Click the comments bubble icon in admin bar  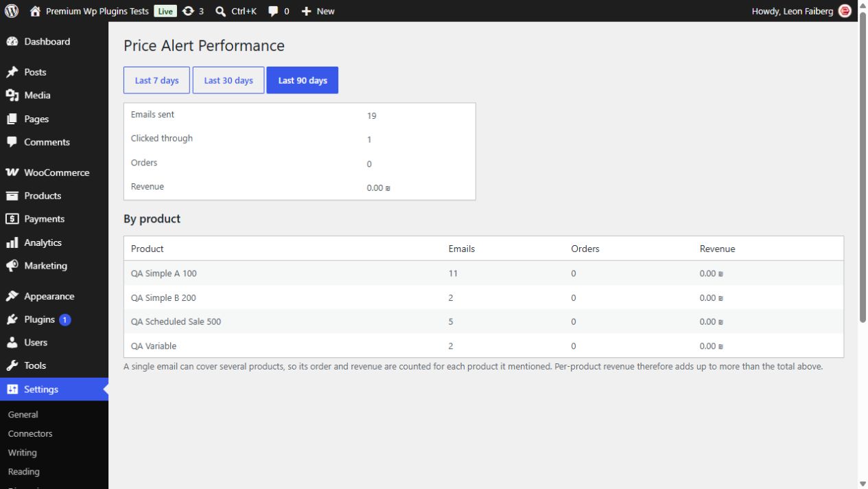273,11
